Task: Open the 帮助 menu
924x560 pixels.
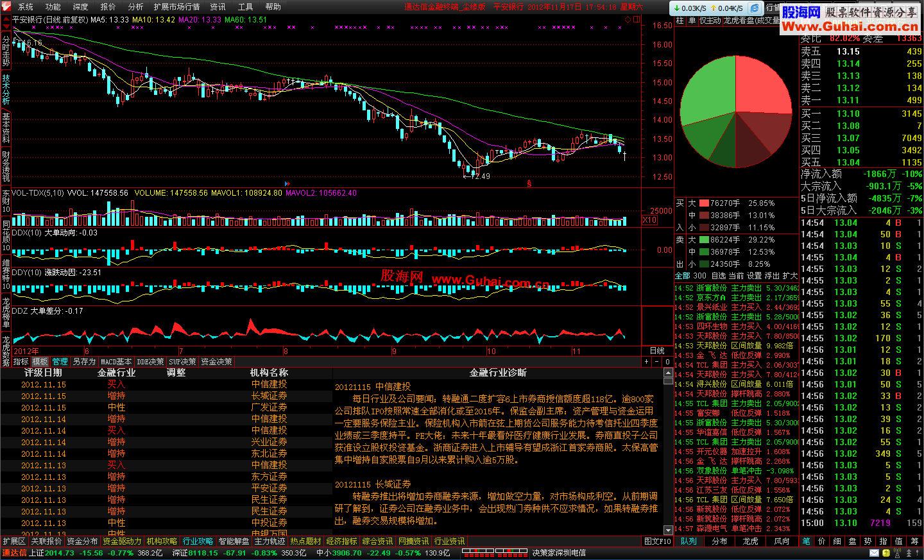Action: [273, 7]
